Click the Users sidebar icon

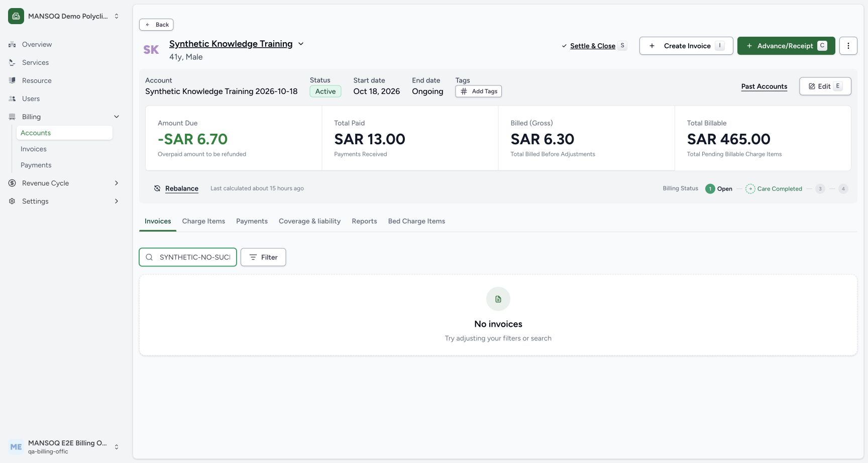point(12,99)
